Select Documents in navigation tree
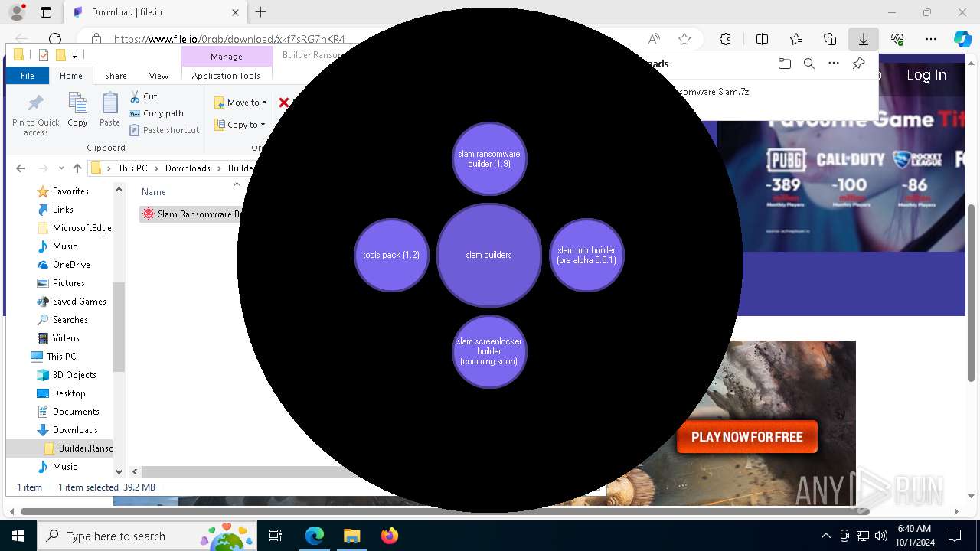 pos(76,412)
